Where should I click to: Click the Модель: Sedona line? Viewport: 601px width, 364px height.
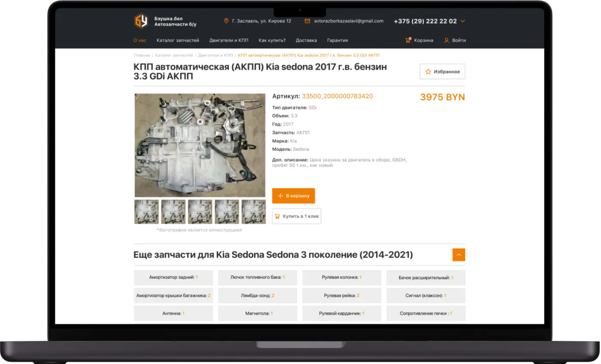(x=291, y=149)
